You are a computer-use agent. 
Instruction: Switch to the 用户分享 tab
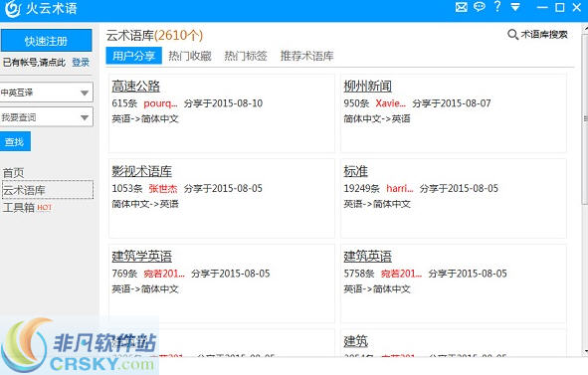(134, 56)
